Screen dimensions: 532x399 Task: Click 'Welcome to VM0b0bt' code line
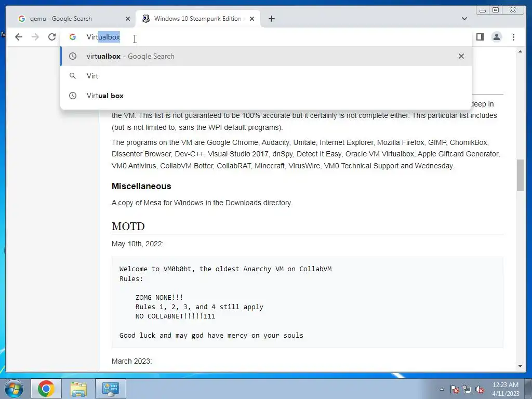point(225,269)
